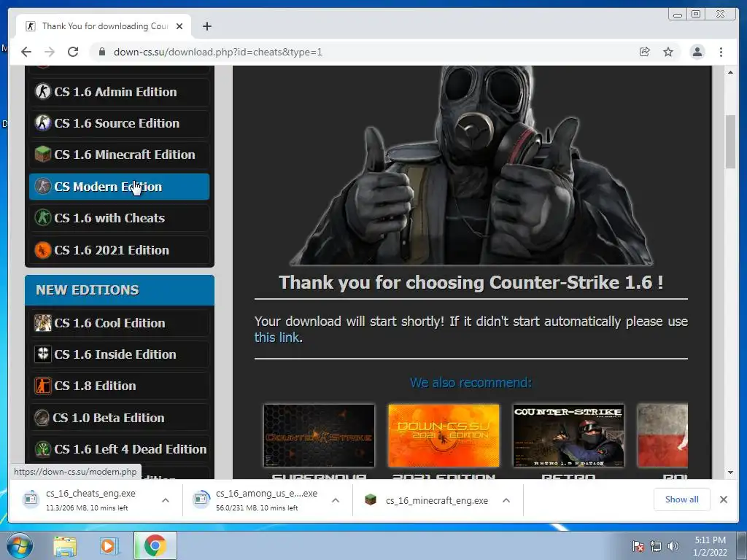The image size is (747, 560).
Task: Open CS 1.6 Source Edition page
Action: (119, 123)
